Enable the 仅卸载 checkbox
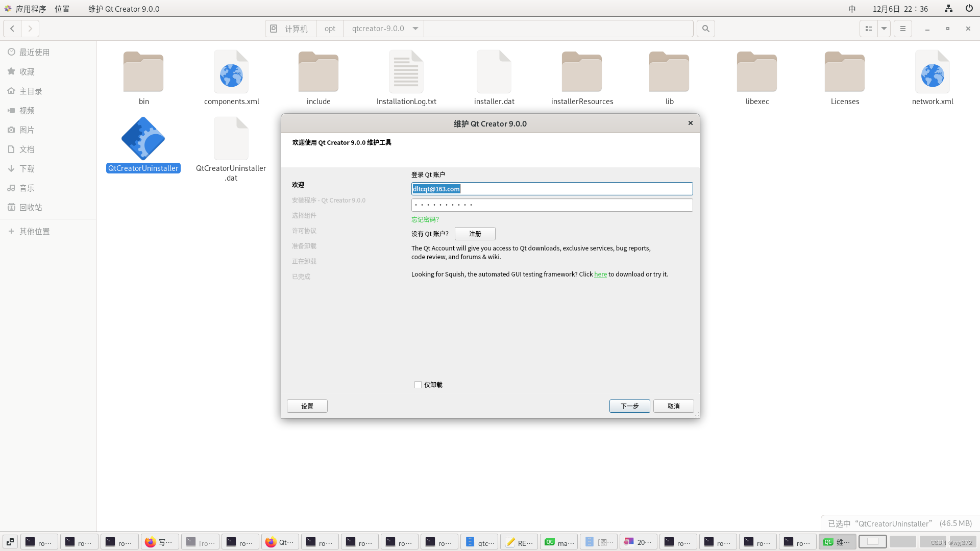The image size is (980, 551). tap(418, 385)
